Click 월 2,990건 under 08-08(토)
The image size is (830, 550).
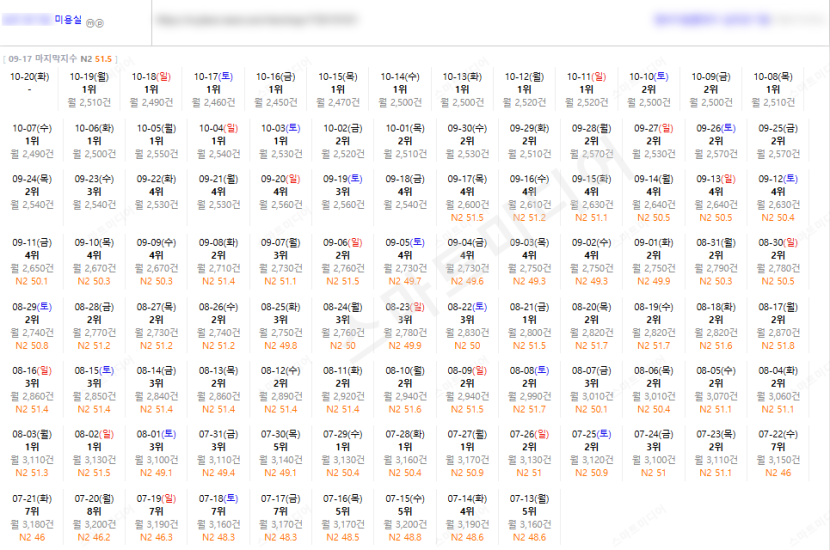[x=529, y=396]
